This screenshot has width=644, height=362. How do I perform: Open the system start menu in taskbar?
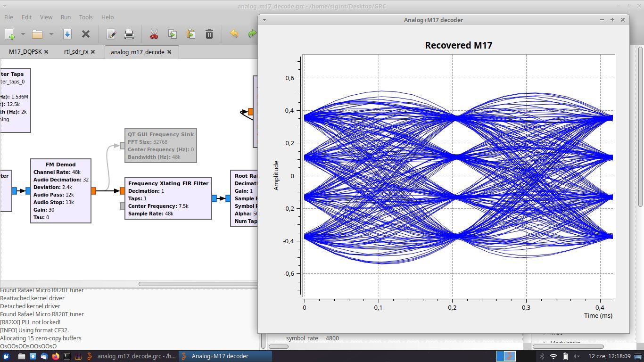coord(6,356)
